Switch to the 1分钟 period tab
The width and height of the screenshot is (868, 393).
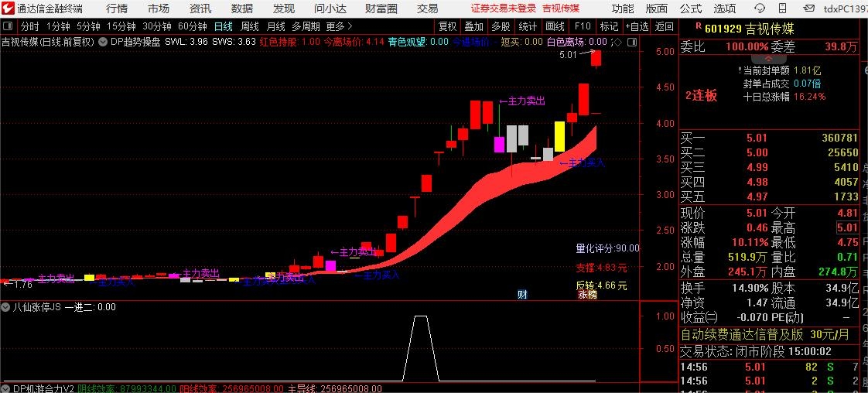click(58, 26)
